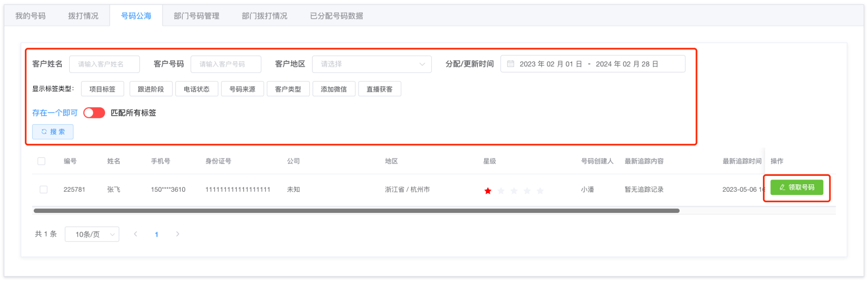Go to next page arrow
Viewport: 868px width, 281px height.
[x=177, y=234]
